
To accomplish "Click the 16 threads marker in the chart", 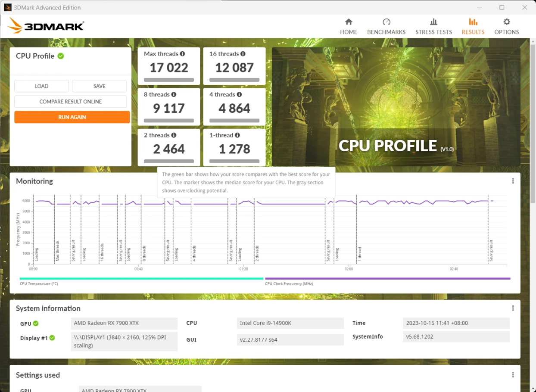I will [102, 253].
